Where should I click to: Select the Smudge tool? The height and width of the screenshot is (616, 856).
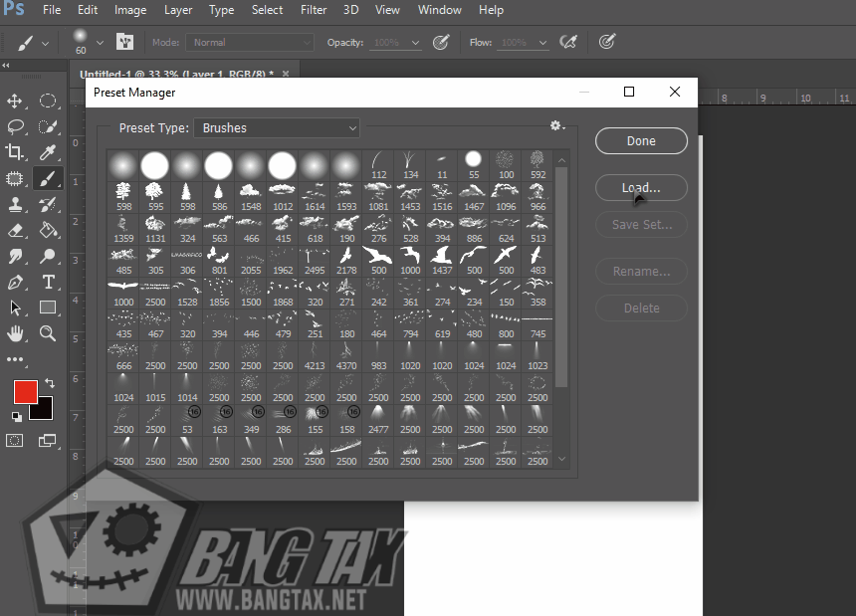click(15, 256)
